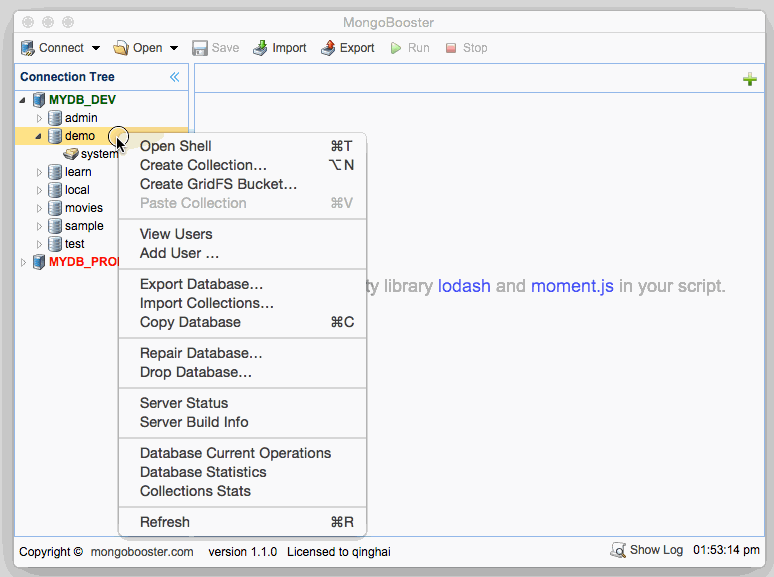Viewport: 774px width, 577px height.
Task: Choose Server Status from the menu
Action: (242, 403)
